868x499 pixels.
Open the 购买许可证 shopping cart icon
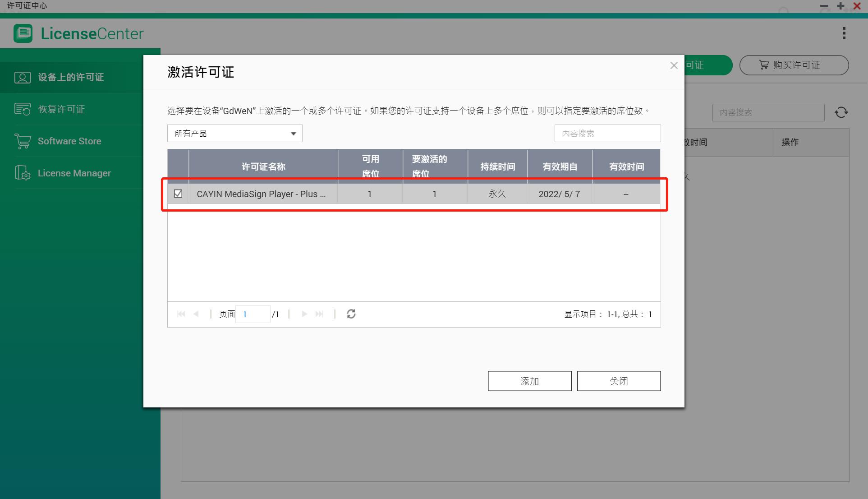[x=763, y=65]
